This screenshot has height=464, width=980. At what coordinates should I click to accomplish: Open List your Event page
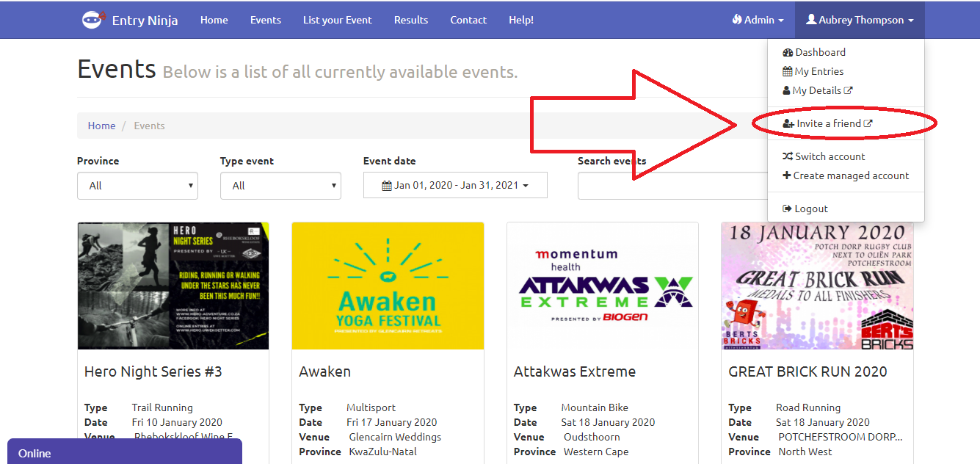[x=338, y=20]
